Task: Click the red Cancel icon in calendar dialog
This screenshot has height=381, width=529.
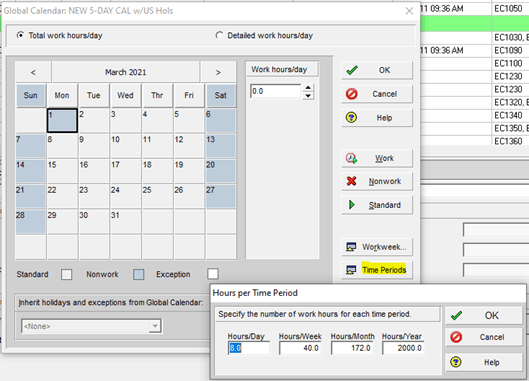Action: click(352, 94)
